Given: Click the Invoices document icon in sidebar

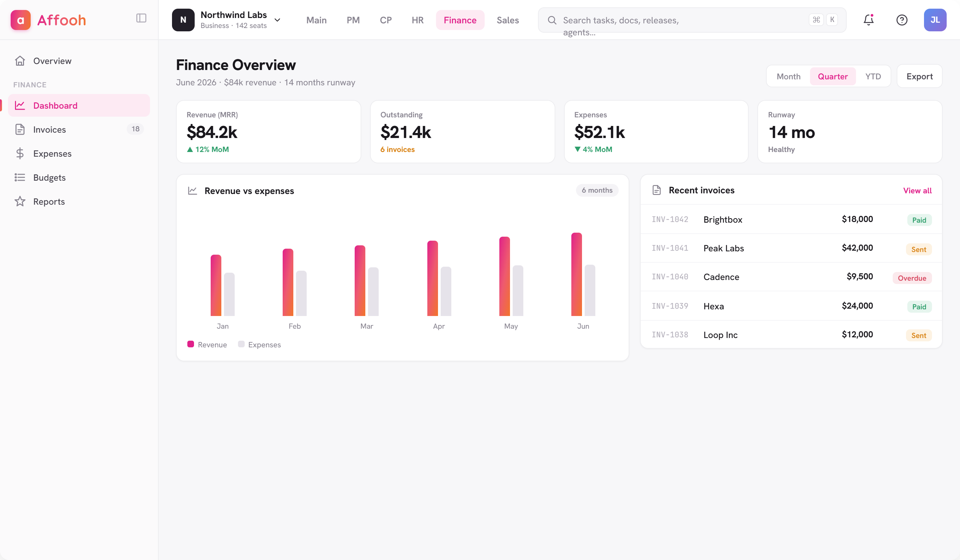Looking at the screenshot, I should 20,129.
